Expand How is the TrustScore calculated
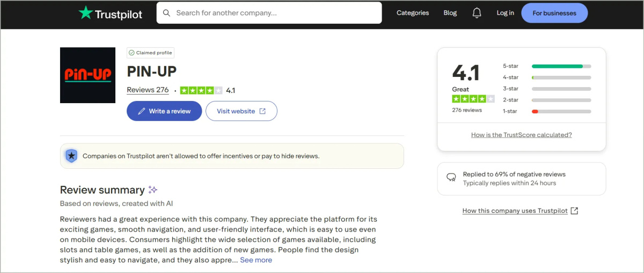The width and height of the screenshot is (644, 273). point(521,135)
